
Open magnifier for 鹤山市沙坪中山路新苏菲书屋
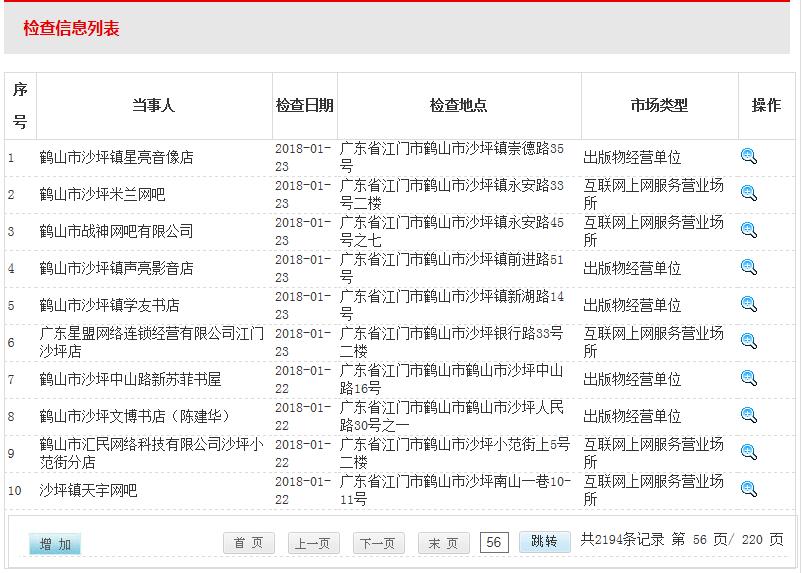[748, 378]
